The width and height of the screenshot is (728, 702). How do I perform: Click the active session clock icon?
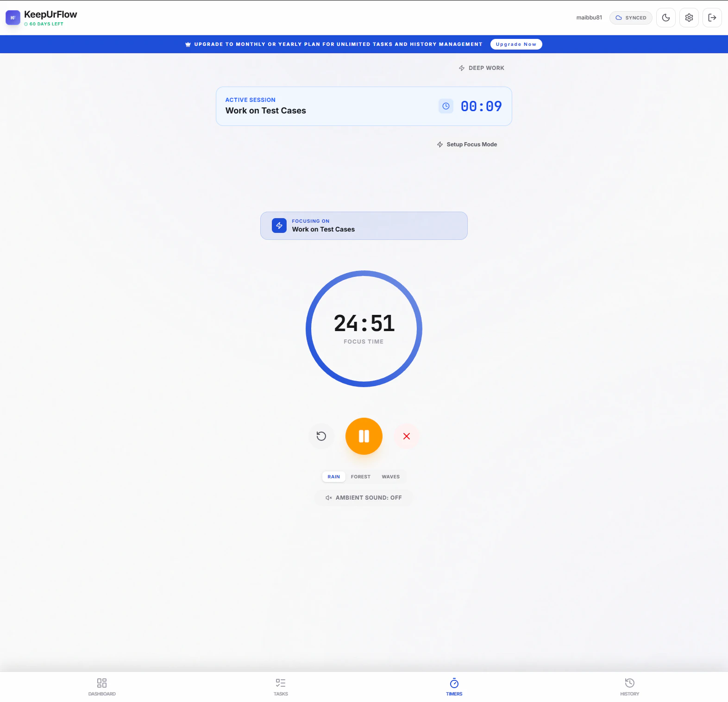pyautogui.click(x=446, y=106)
